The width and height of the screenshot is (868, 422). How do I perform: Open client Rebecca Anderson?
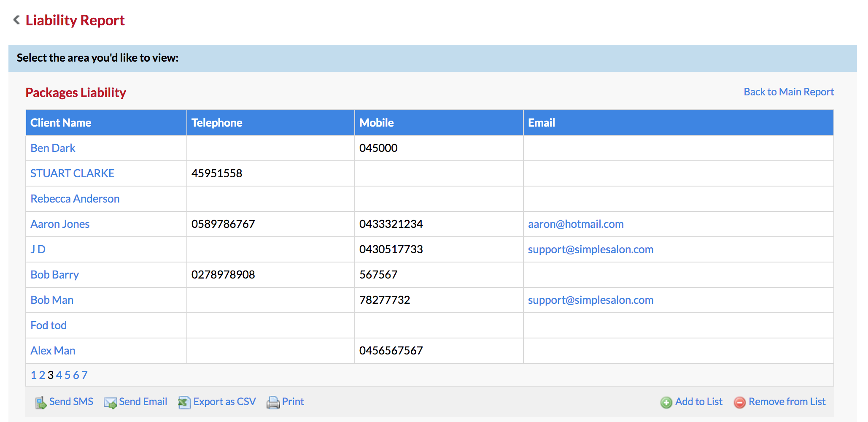pyautogui.click(x=75, y=199)
